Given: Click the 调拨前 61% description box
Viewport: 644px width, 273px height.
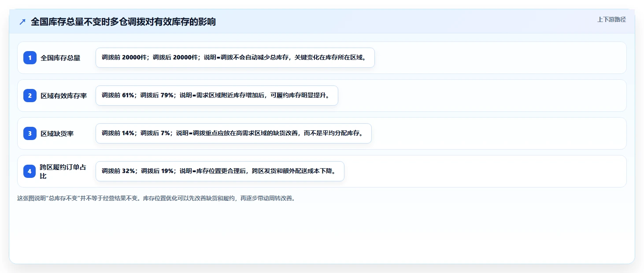Looking at the screenshot, I should [x=217, y=96].
